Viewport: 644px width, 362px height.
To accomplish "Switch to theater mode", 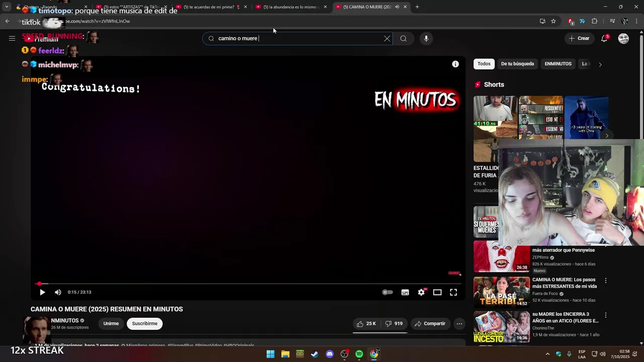I will point(437,292).
